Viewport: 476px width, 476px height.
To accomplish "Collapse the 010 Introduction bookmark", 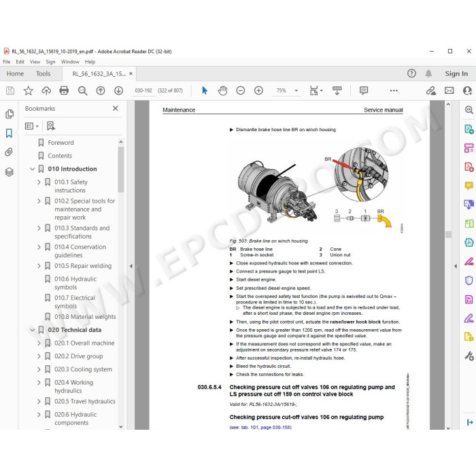I will [x=32, y=169].
